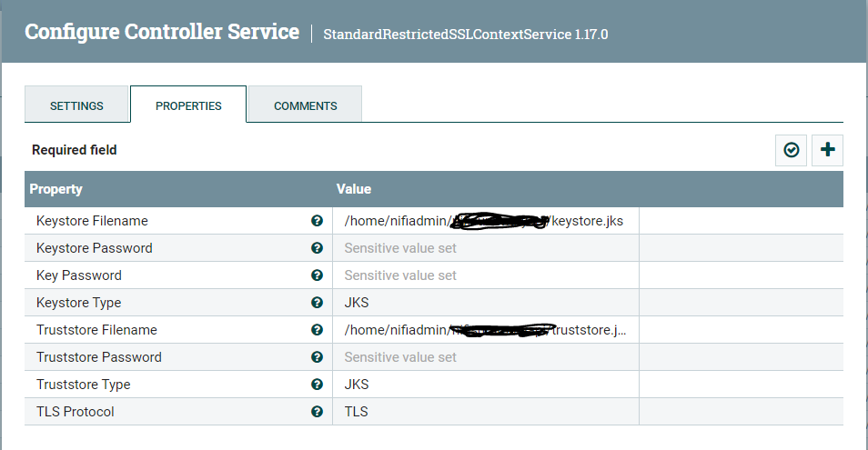Click the verify properties checkmark icon

pos(791,150)
